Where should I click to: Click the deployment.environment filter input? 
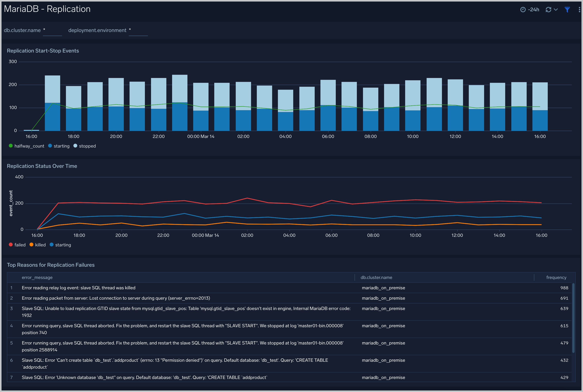[138, 30]
